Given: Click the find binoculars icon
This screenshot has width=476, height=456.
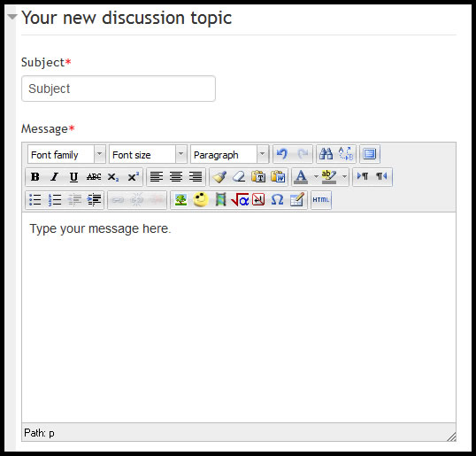Looking at the screenshot, I should [326, 154].
